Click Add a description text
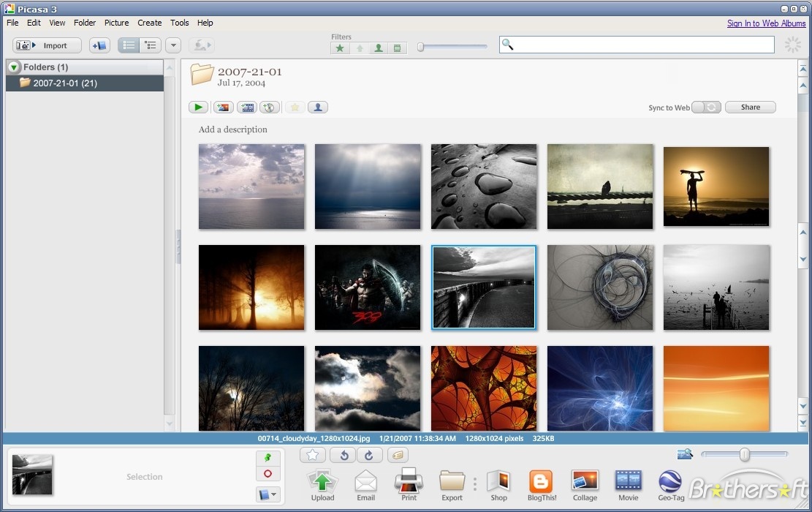Viewport: 812px width, 512px height. click(x=232, y=129)
